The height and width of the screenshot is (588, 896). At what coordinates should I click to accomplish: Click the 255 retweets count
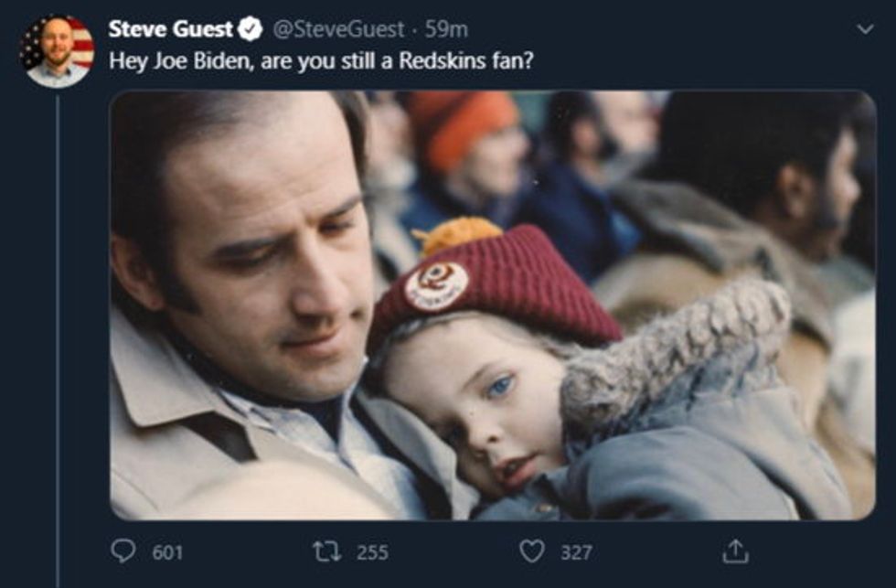coord(372,552)
